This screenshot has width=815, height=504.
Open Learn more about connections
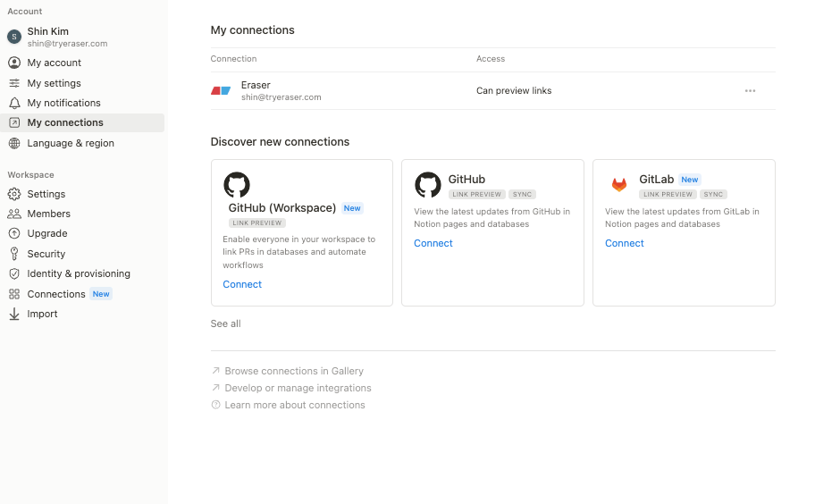(x=295, y=405)
